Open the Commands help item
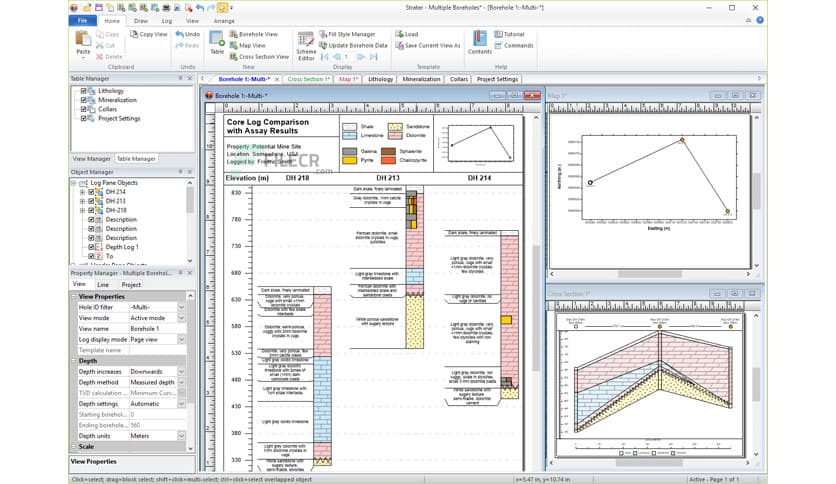This screenshot has width=836, height=484. pos(514,45)
